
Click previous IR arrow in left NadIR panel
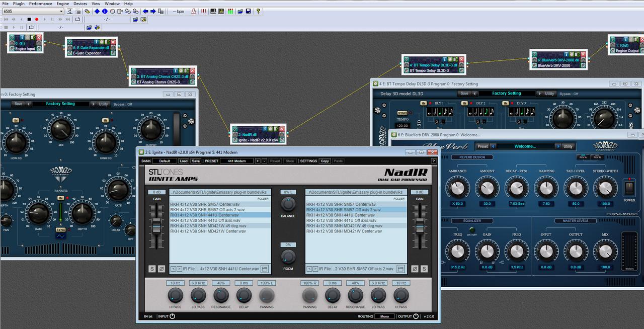pos(173,269)
